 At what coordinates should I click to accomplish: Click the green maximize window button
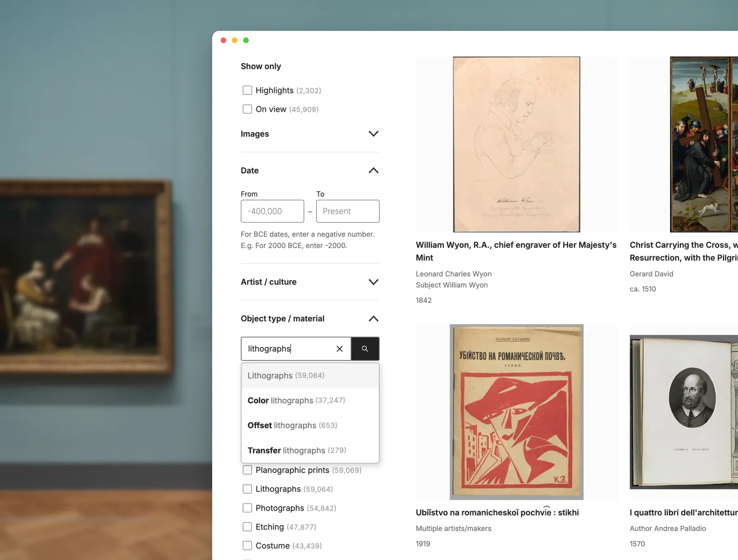(246, 40)
